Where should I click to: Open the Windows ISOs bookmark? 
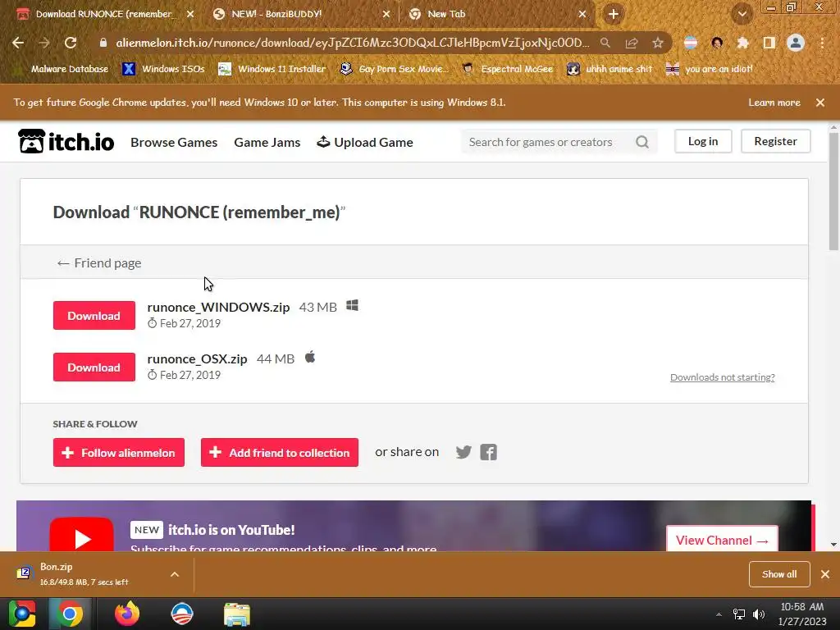(163, 69)
